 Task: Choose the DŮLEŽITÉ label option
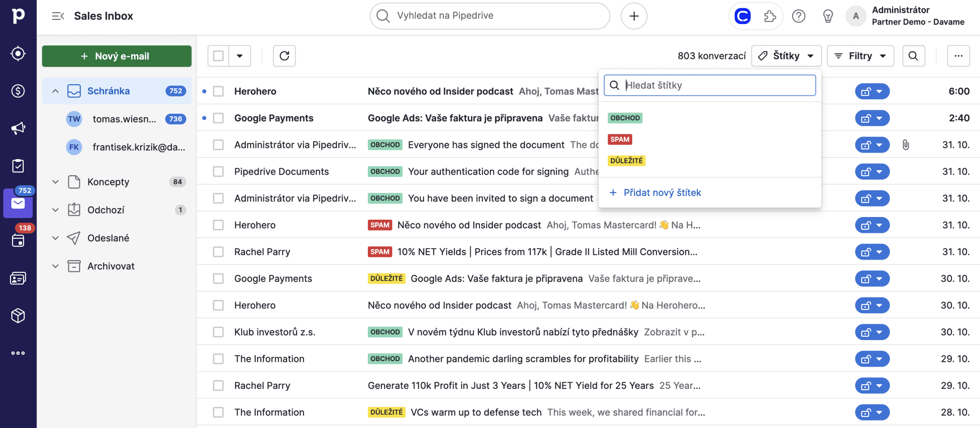(626, 161)
